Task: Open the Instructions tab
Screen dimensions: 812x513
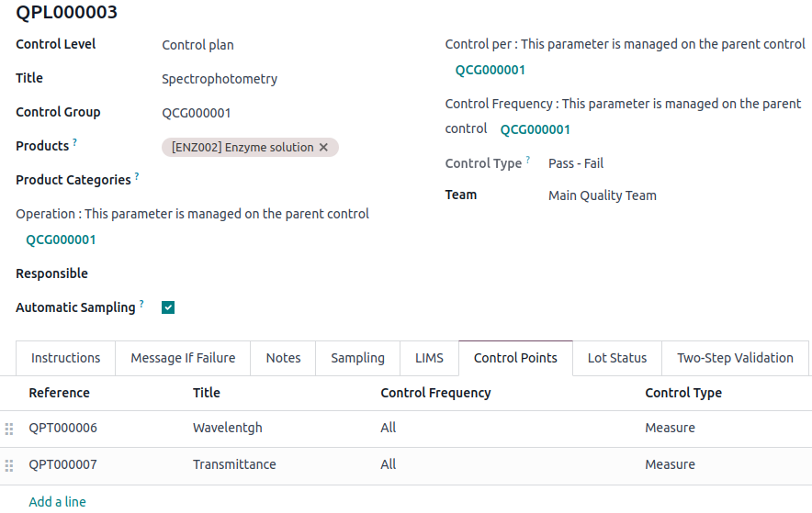Action: click(65, 358)
